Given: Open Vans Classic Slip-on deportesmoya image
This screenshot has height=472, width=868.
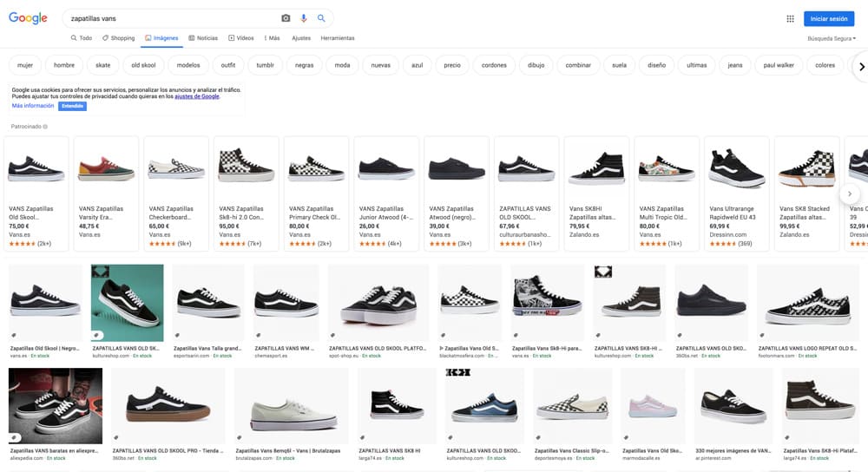Looking at the screenshot, I should click(573, 405).
